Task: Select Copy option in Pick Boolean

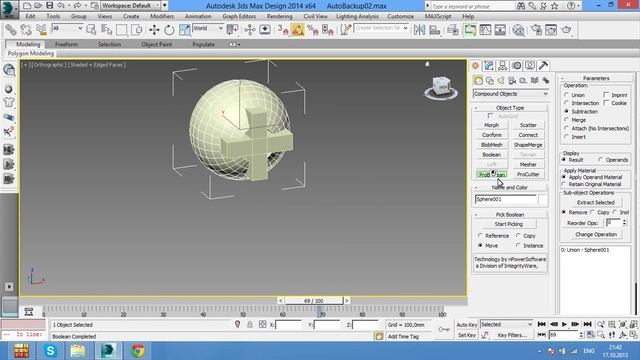Action: coord(518,236)
